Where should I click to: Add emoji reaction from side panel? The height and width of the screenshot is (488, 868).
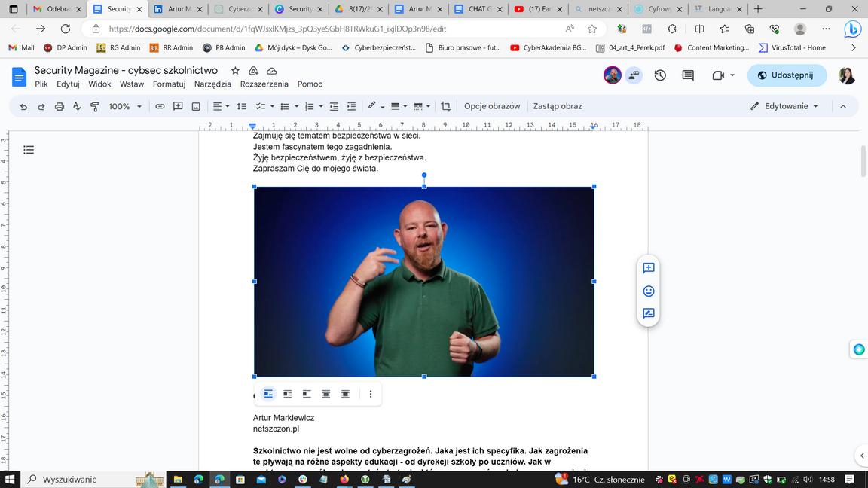(x=648, y=291)
